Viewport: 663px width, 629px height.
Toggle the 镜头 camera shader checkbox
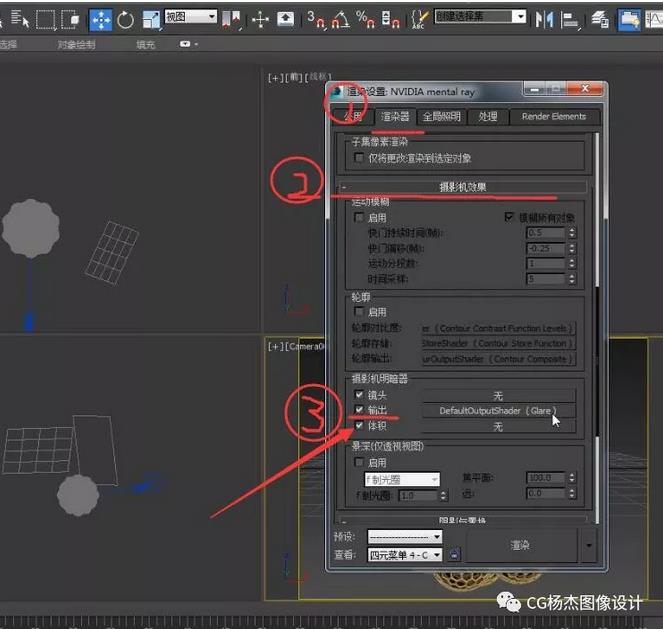[x=359, y=394]
